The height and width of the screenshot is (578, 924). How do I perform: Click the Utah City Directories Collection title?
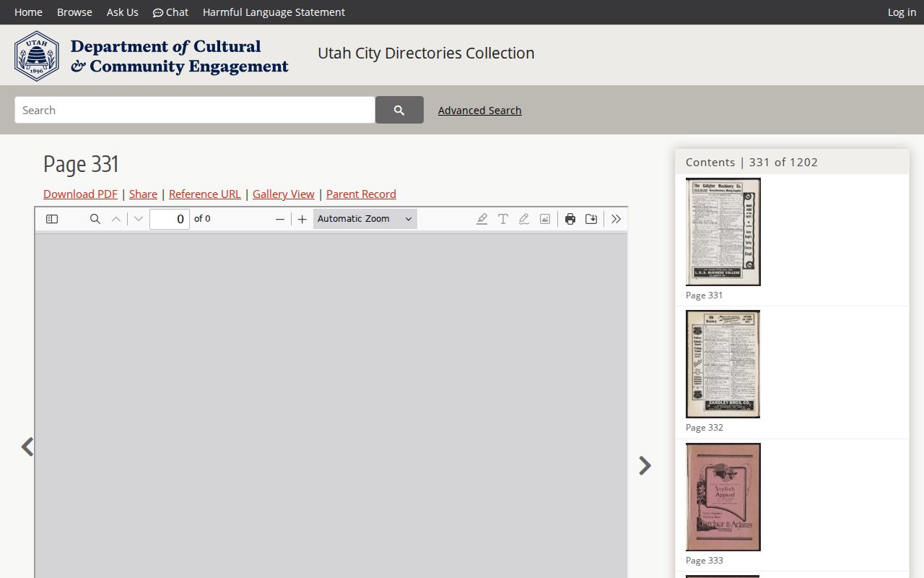coord(426,53)
